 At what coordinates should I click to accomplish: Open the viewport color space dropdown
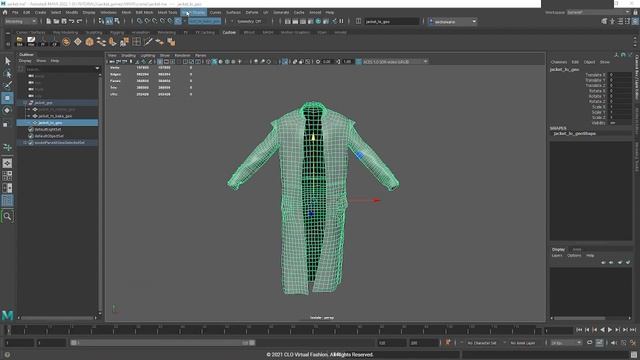point(395,62)
